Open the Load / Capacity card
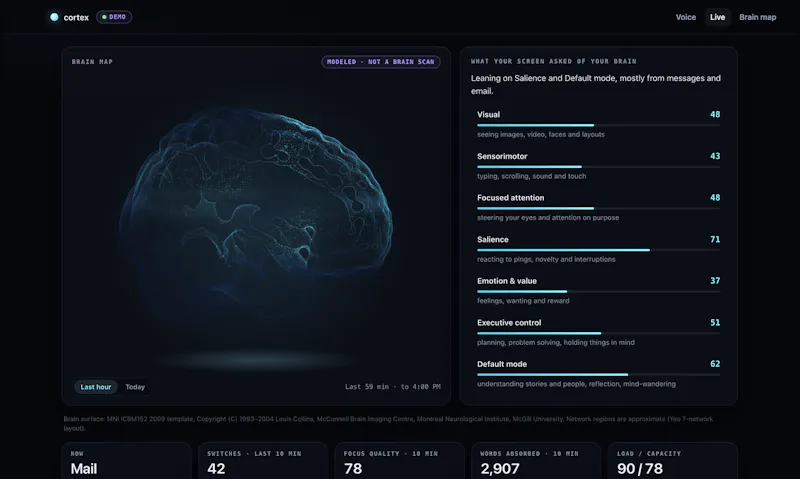Screen dimensions: 800x479 (x=672, y=461)
